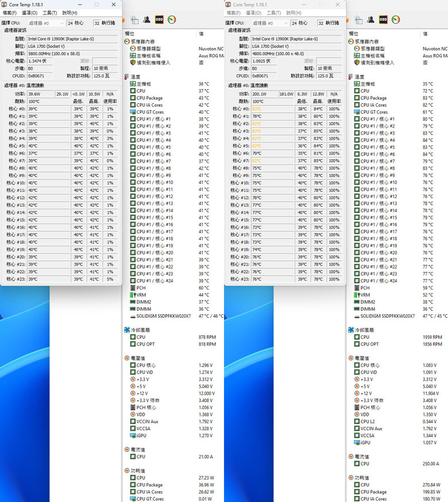Image resolution: width=448 pixels, height=502 pixels.
Task: Click the iGPU icon in the row reading 1.270 V
Action: click(x=133, y=435)
